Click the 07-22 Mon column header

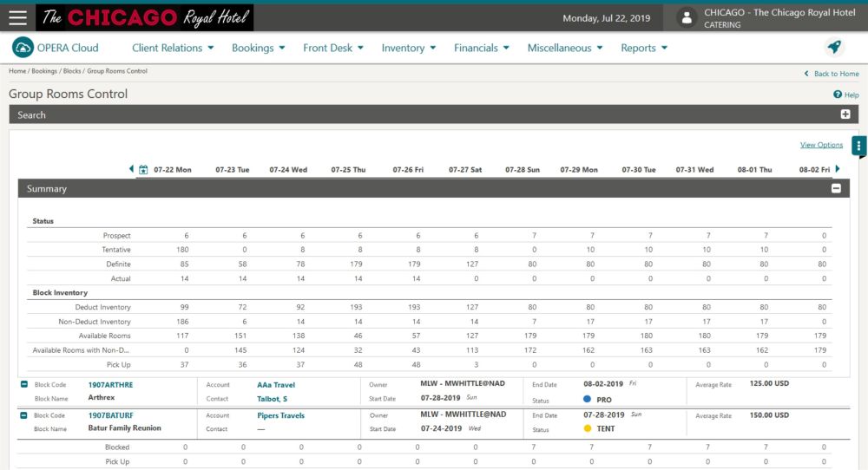click(173, 170)
